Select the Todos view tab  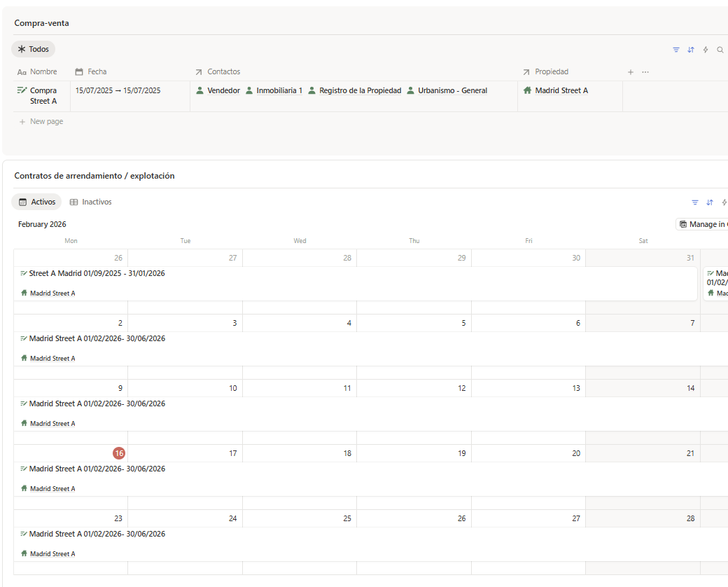(x=34, y=50)
